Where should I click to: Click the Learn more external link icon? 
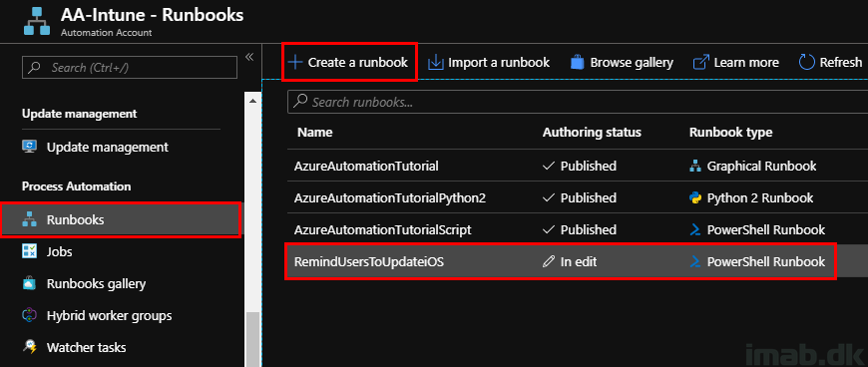pos(701,63)
